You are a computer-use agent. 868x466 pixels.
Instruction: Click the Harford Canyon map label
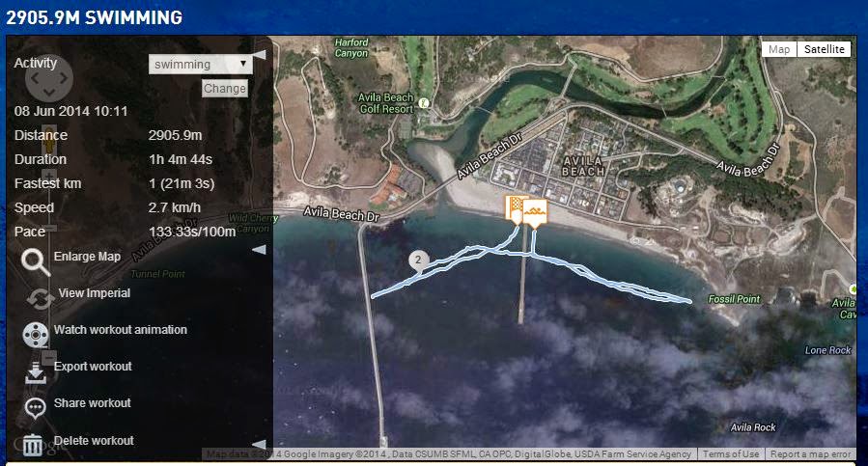[x=351, y=47]
